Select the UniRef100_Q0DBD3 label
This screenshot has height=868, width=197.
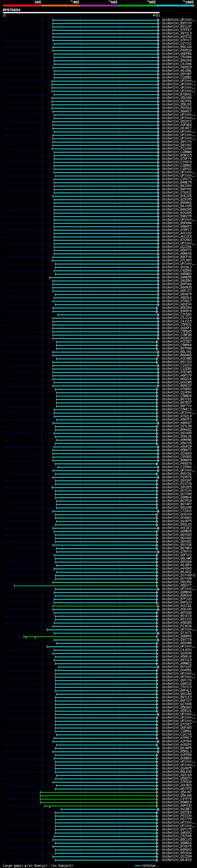(177, 758)
